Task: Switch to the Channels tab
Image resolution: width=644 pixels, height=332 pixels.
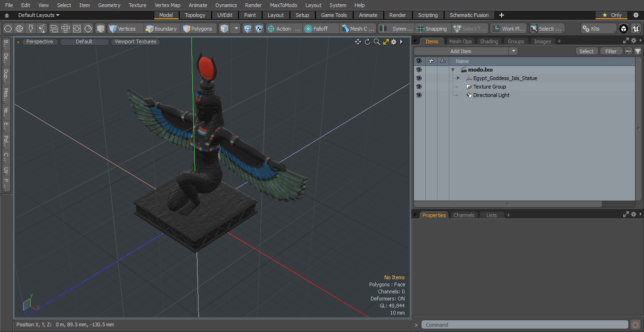Action: click(x=464, y=215)
